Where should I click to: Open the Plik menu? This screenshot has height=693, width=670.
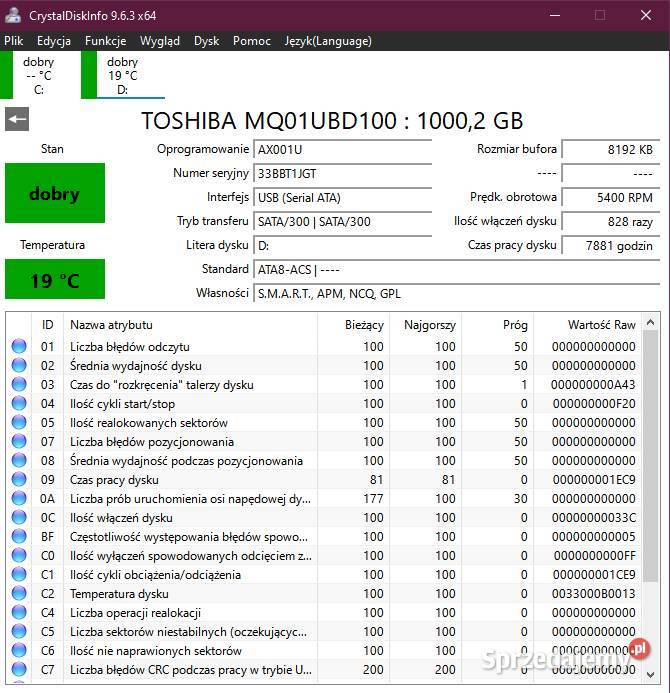pos(13,41)
